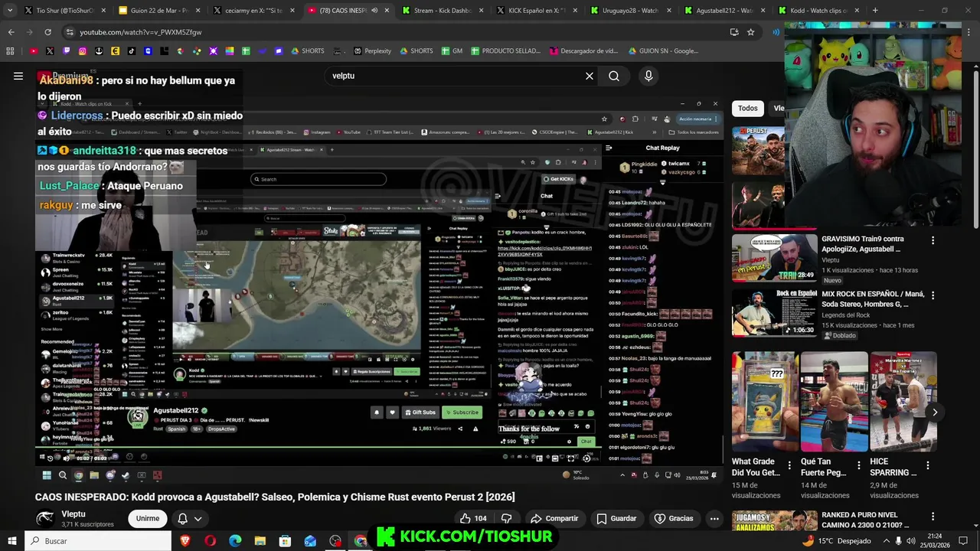Open the Pikachu card short thumbnail
The width and height of the screenshot is (980, 551).
pos(766,401)
